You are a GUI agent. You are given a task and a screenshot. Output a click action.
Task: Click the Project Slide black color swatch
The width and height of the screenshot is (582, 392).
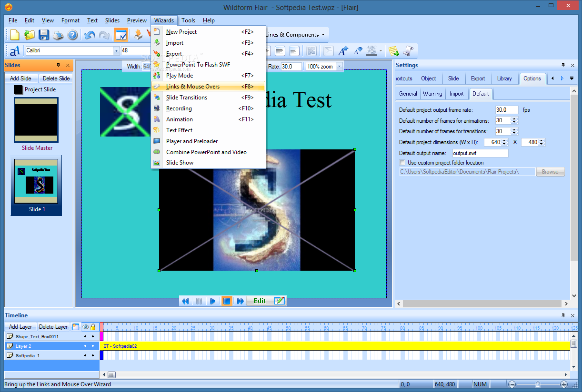click(18, 89)
